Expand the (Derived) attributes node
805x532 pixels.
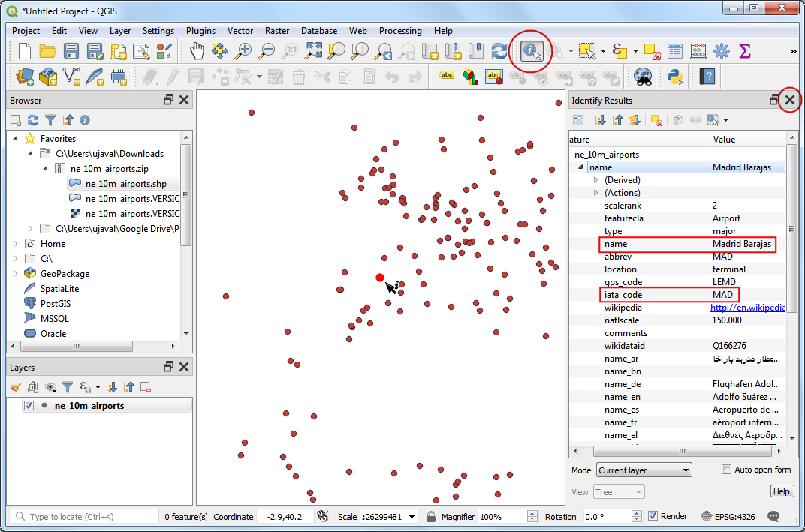click(596, 180)
